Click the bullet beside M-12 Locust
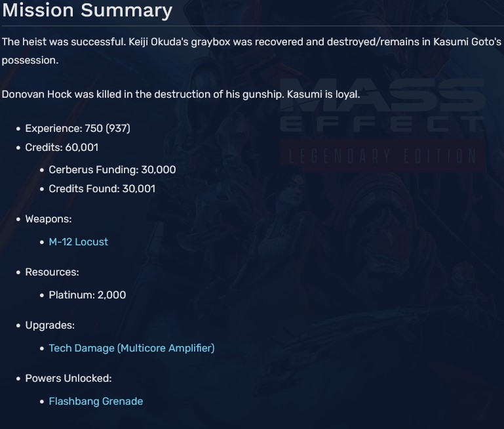The height and width of the screenshot is (429, 504). click(41, 242)
